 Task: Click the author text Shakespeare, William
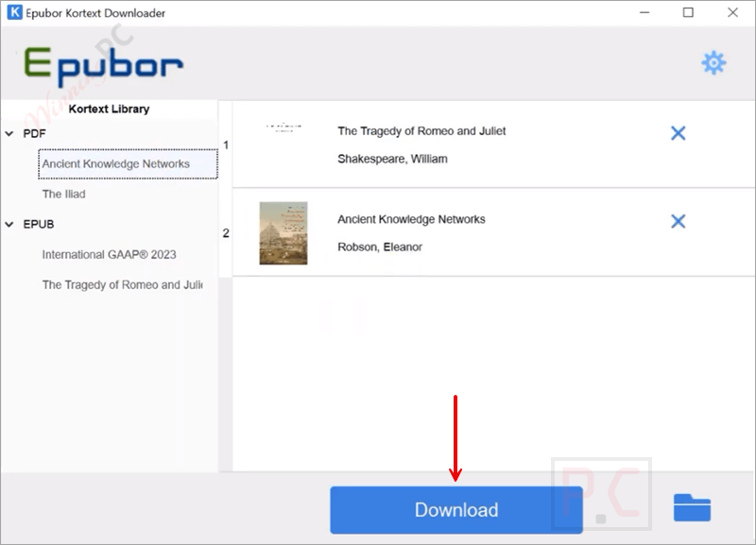392,159
